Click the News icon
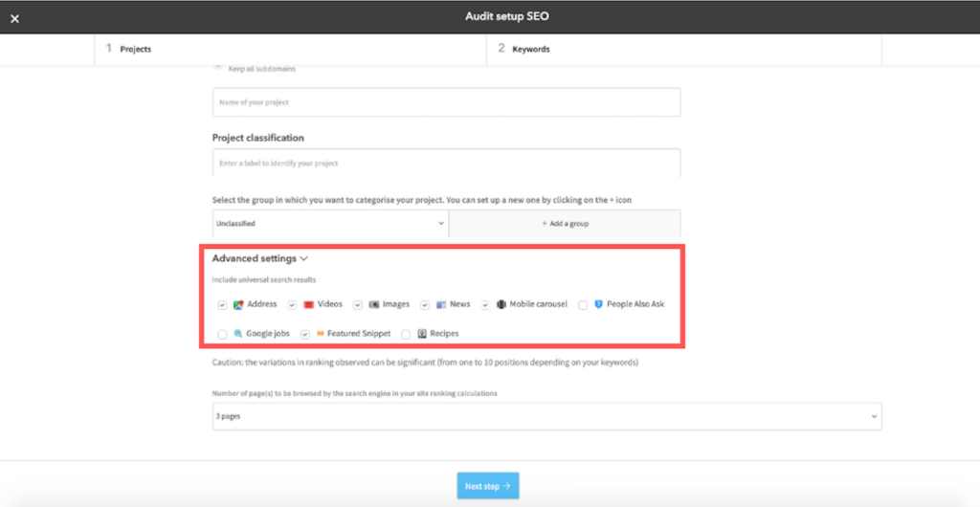980x507 pixels. click(440, 305)
